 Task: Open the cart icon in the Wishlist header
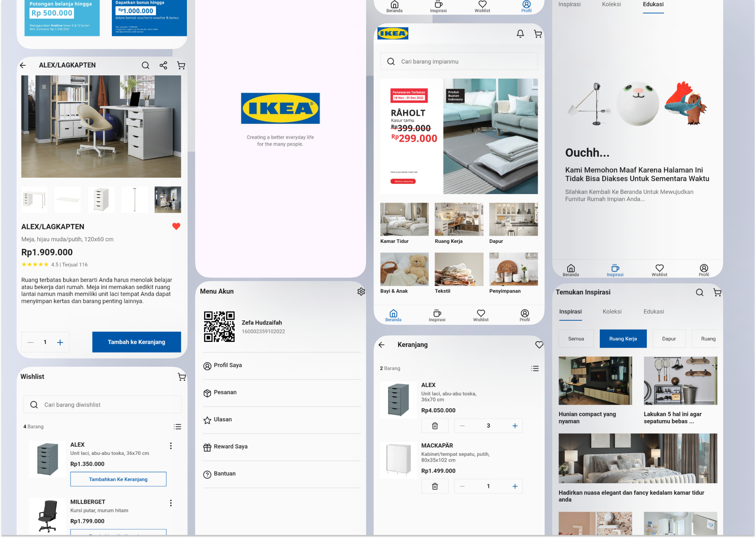(182, 377)
